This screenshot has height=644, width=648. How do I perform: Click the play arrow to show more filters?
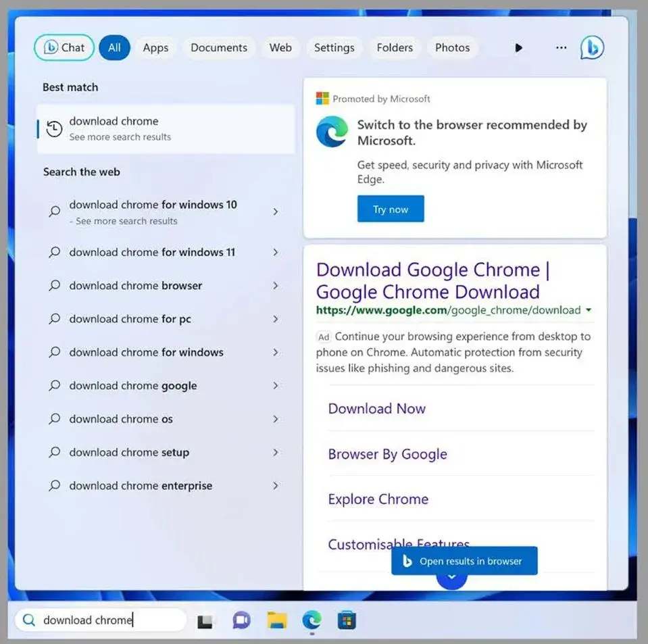coord(518,48)
